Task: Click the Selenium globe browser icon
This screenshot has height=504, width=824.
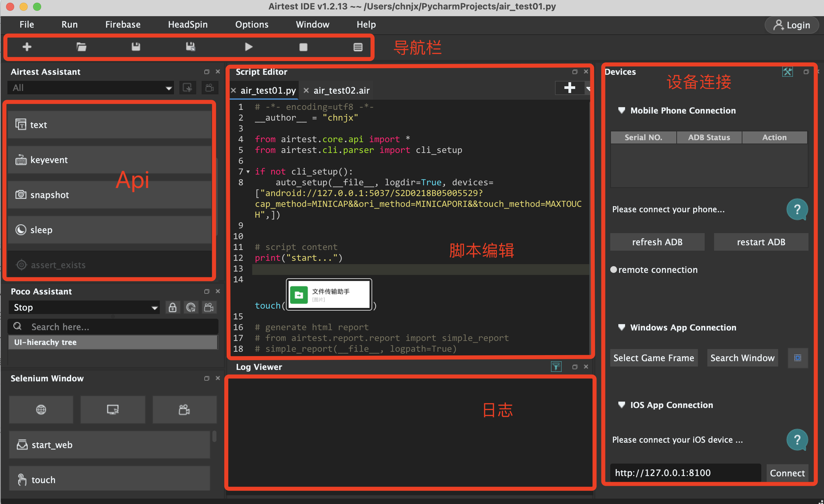Action: click(41, 410)
